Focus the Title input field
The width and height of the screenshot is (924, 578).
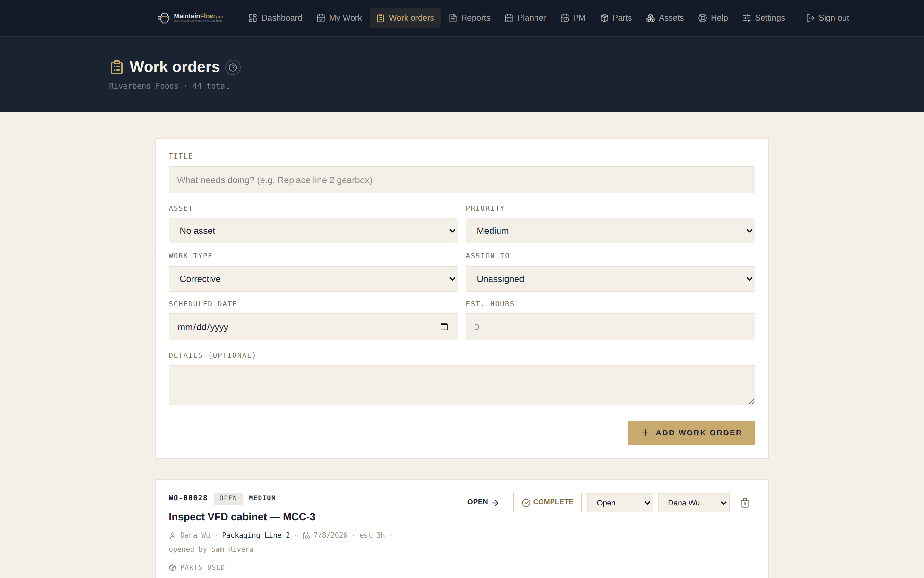[x=462, y=180]
